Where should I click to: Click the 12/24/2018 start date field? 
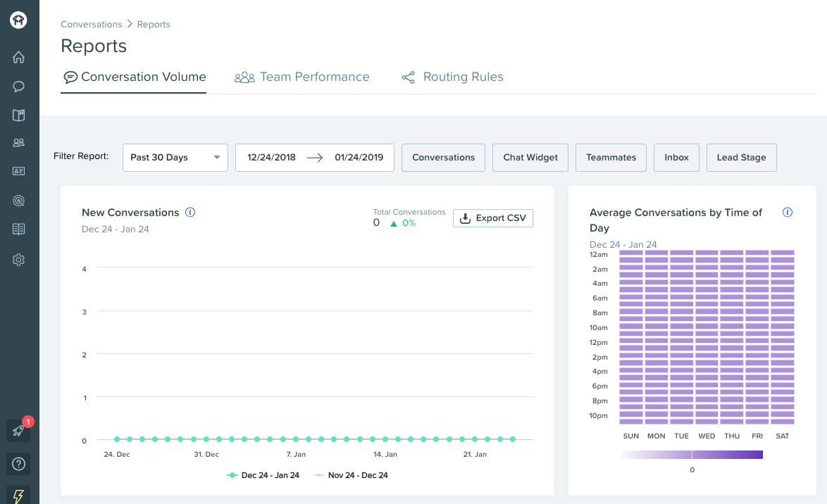[271, 158]
